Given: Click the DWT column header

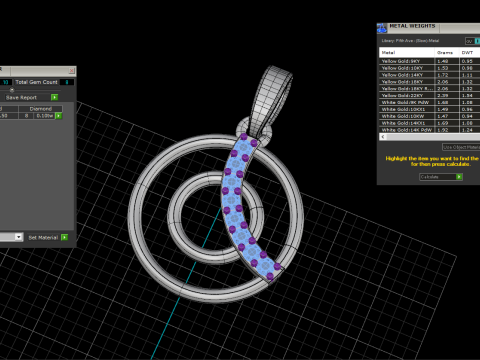Looking at the screenshot, I should point(470,53).
